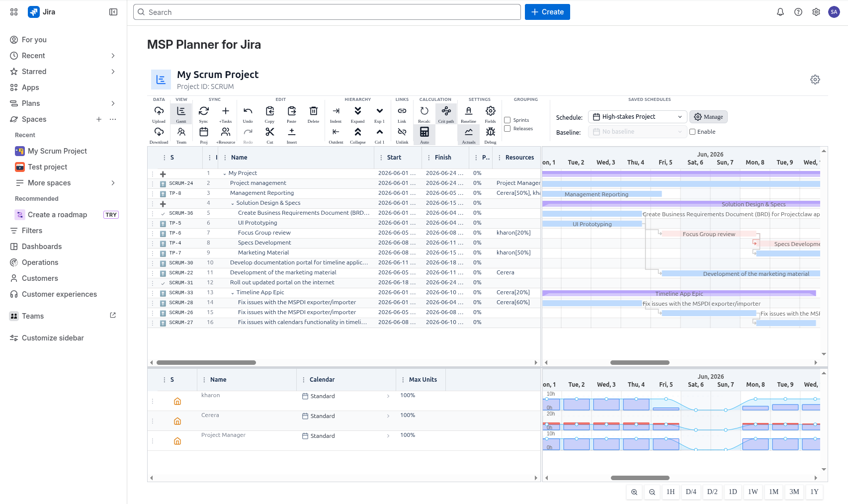The image size is (848, 504).
Task: Check the baseline Enable checkbox
Action: (692, 132)
